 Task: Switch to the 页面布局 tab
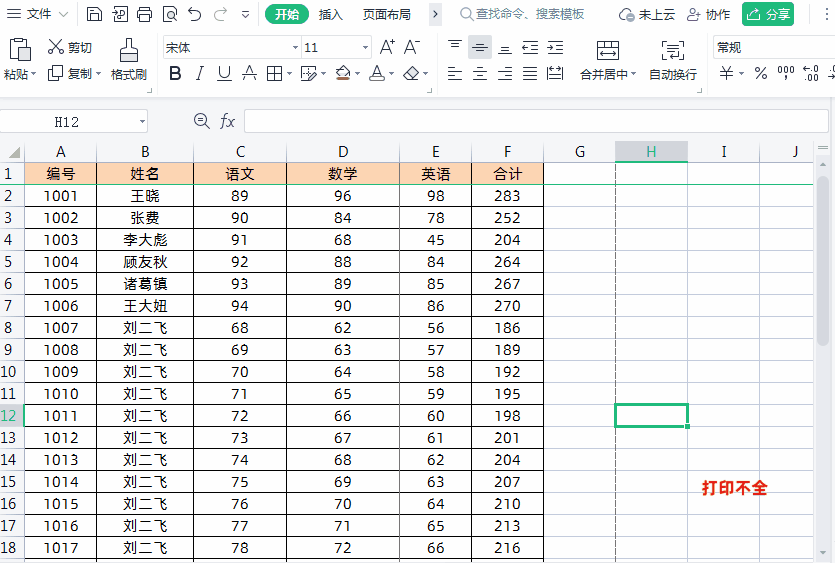(x=387, y=14)
